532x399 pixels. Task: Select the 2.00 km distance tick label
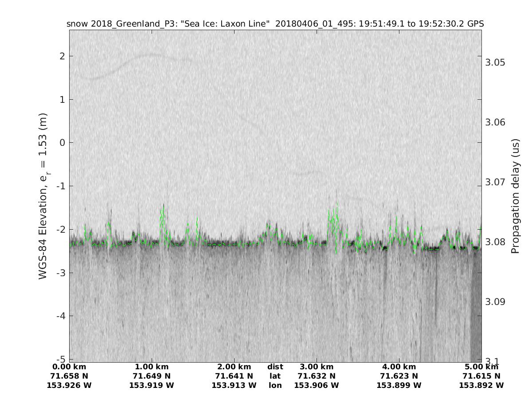point(234,367)
